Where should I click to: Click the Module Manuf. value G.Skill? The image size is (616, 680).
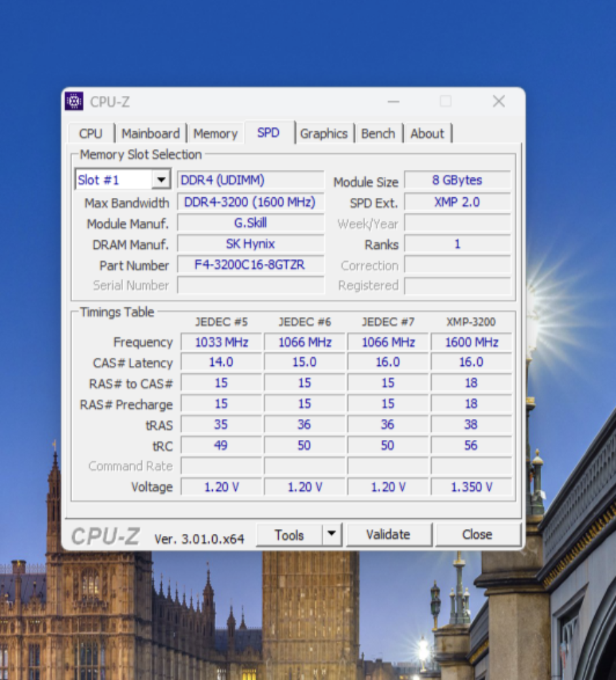251,223
